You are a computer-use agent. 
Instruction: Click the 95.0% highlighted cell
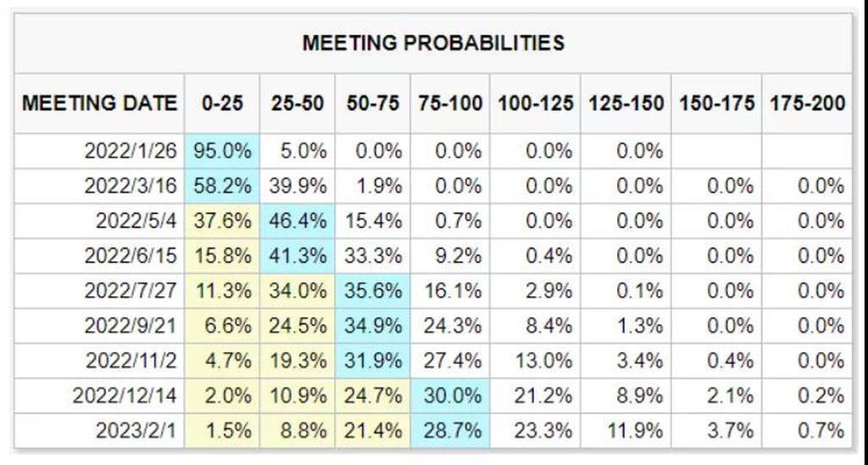[222, 151]
